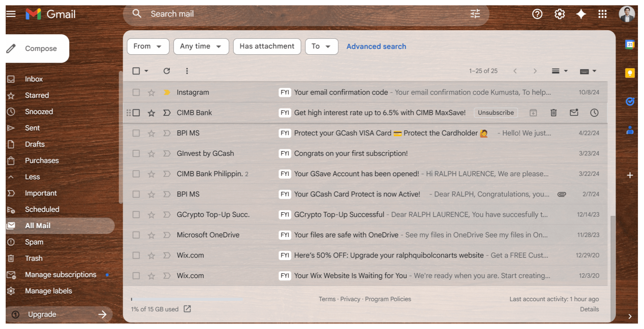
Task: Open Google Contacts side panel icon
Action: point(630,130)
